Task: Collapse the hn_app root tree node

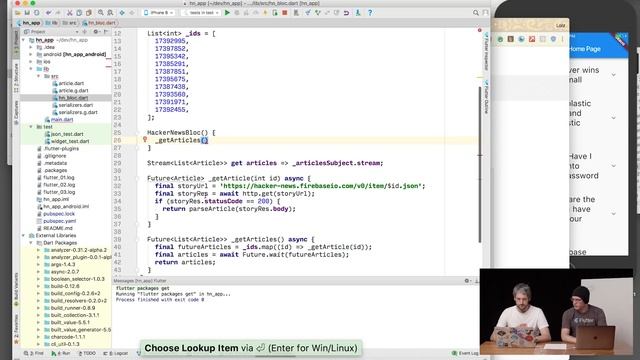Action: coord(23,40)
